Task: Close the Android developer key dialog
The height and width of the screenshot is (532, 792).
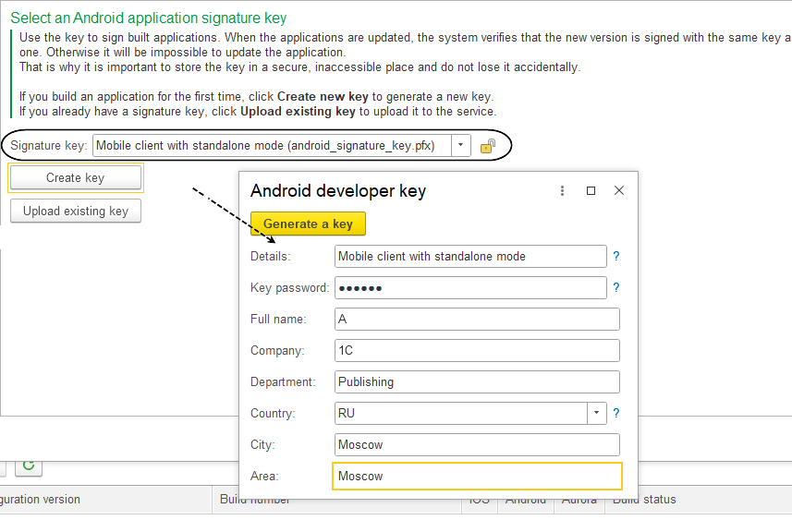Action: pyautogui.click(x=619, y=191)
